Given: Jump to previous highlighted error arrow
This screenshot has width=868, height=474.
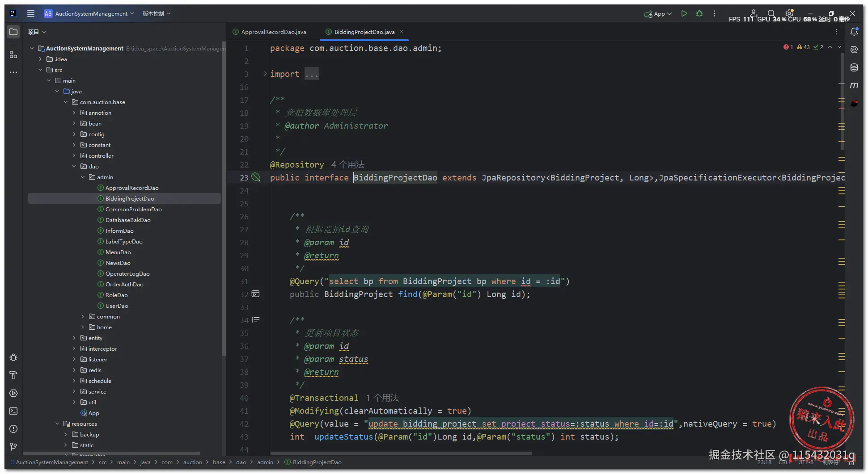Looking at the screenshot, I should 830,47.
